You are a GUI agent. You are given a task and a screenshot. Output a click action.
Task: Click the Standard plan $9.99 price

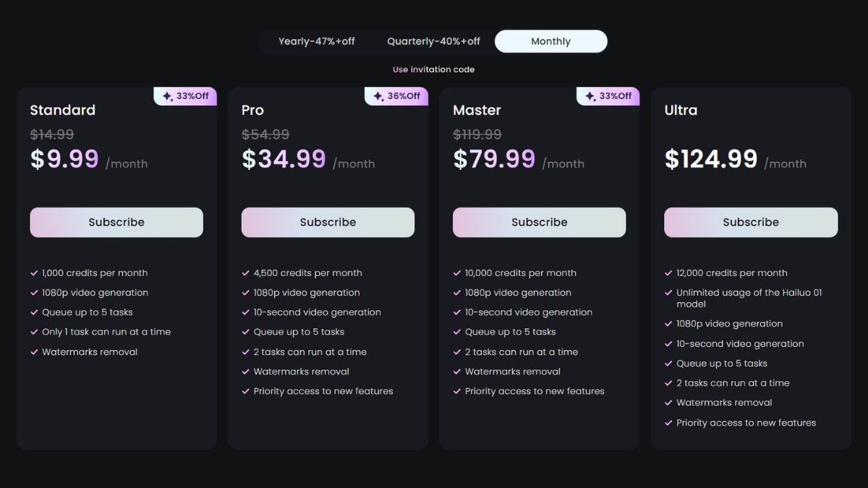click(x=64, y=159)
